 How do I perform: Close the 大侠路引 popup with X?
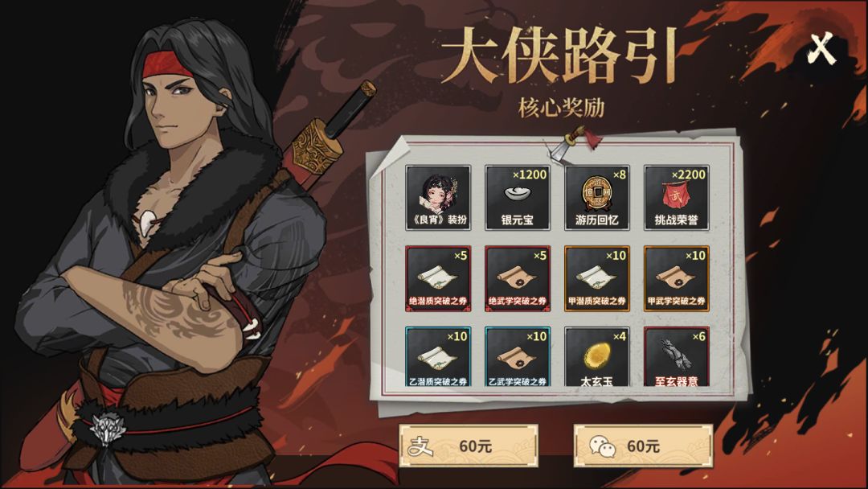(x=821, y=48)
